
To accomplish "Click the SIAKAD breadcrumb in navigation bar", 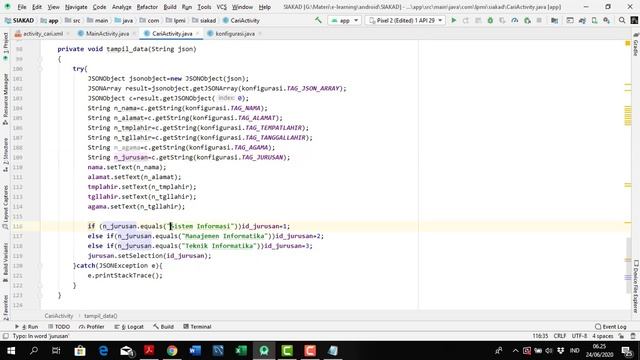I will [19, 20].
